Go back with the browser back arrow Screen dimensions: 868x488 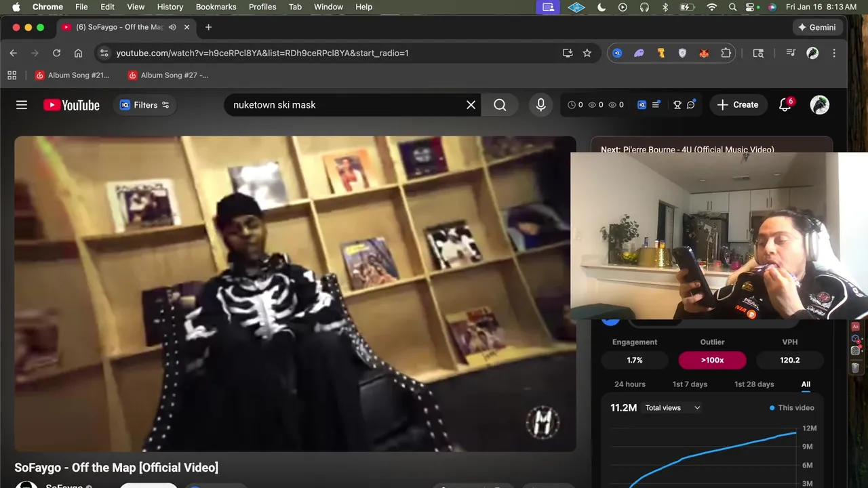(x=14, y=53)
